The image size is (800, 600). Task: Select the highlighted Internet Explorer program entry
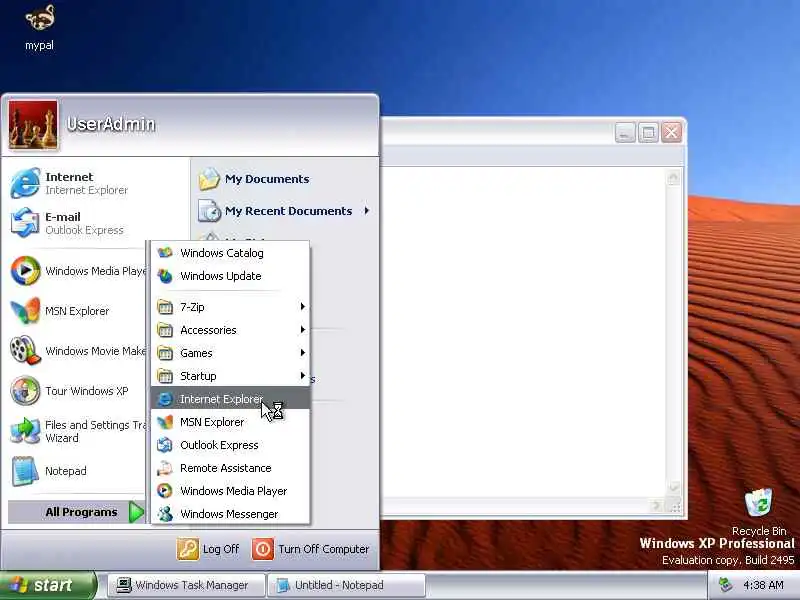coord(231,398)
